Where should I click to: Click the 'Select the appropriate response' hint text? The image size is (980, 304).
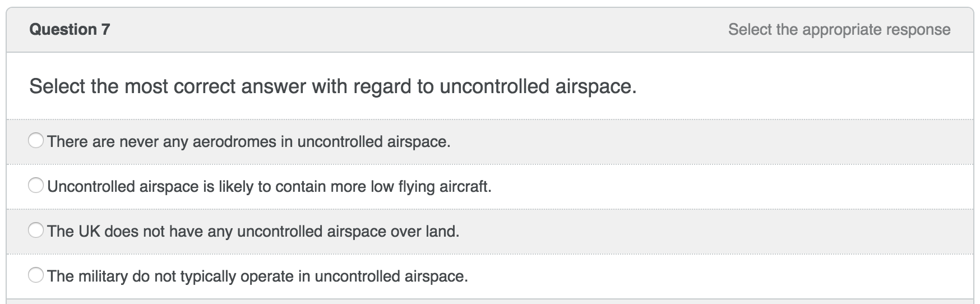click(839, 29)
